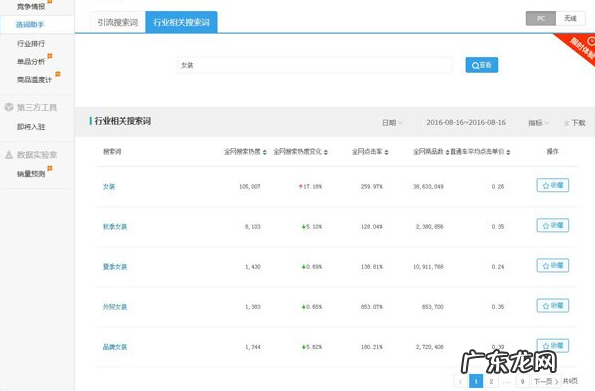595x391 pixels.
Task: Favorite the 夏季女装 row with star button
Action: point(552,265)
